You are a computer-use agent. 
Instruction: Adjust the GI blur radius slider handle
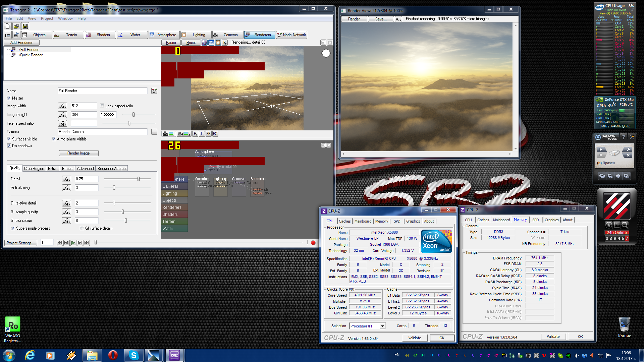click(126, 221)
